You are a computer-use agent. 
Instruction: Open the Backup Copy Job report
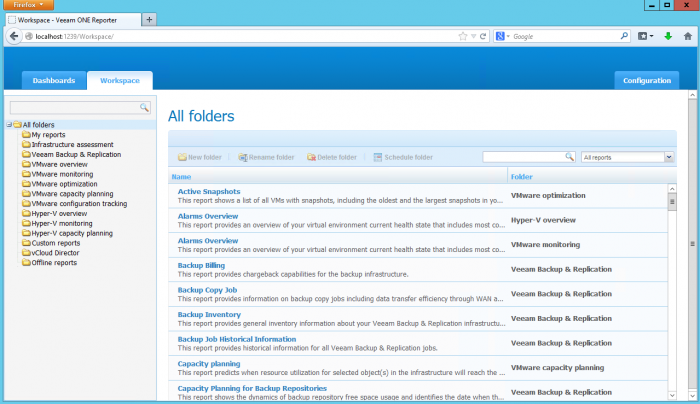tap(207, 290)
